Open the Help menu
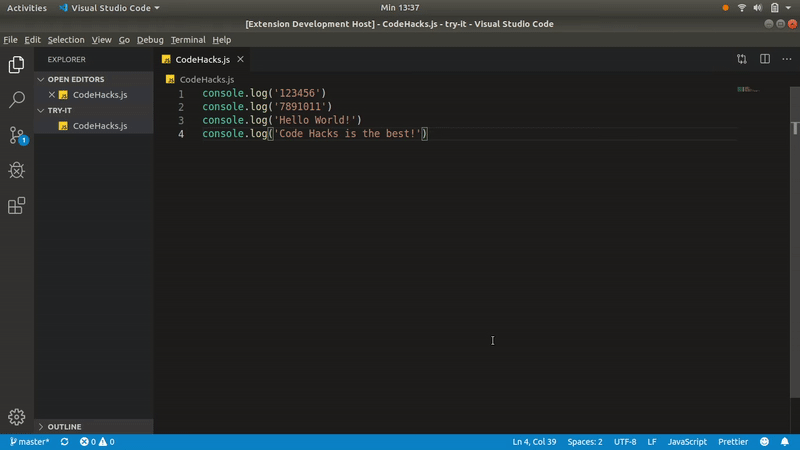Viewport: 800px width, 450px height. [x=221, y=40]
